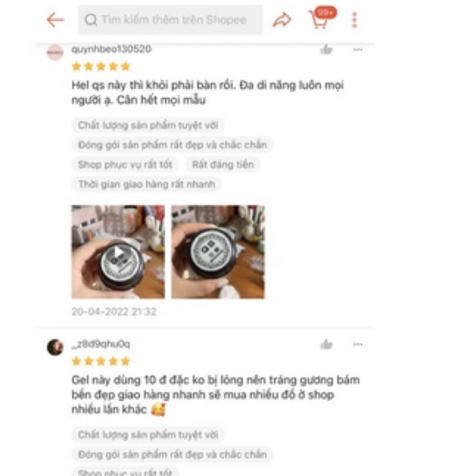476x476 pixels.
Task: Open more options for _z8d9qhu0q's review
Action: tap(358, 344)
